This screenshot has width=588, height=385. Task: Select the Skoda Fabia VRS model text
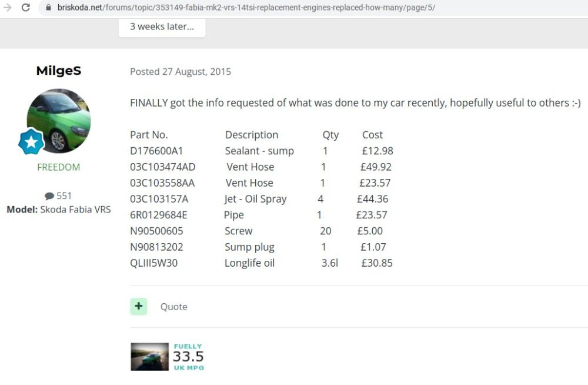coord(75,210)
